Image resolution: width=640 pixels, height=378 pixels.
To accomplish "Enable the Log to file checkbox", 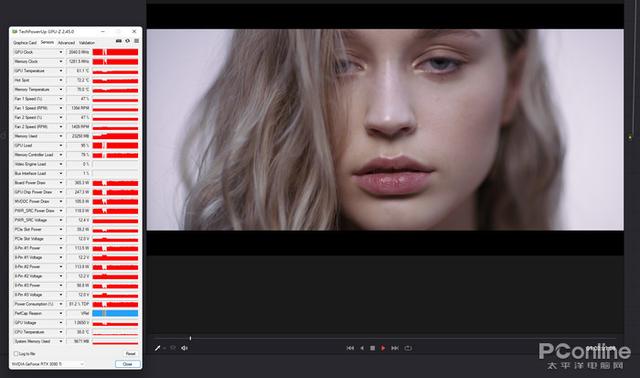I will point(16,354).
